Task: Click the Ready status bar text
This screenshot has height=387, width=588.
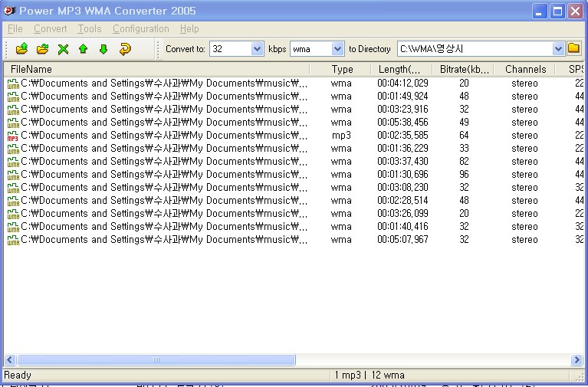Action: 18,376
